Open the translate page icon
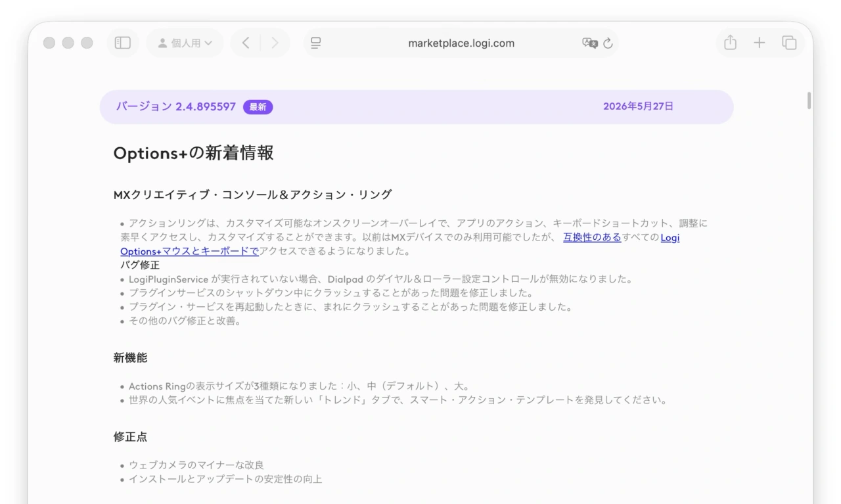Screen dimensions: 841x504 click(590, 43)
